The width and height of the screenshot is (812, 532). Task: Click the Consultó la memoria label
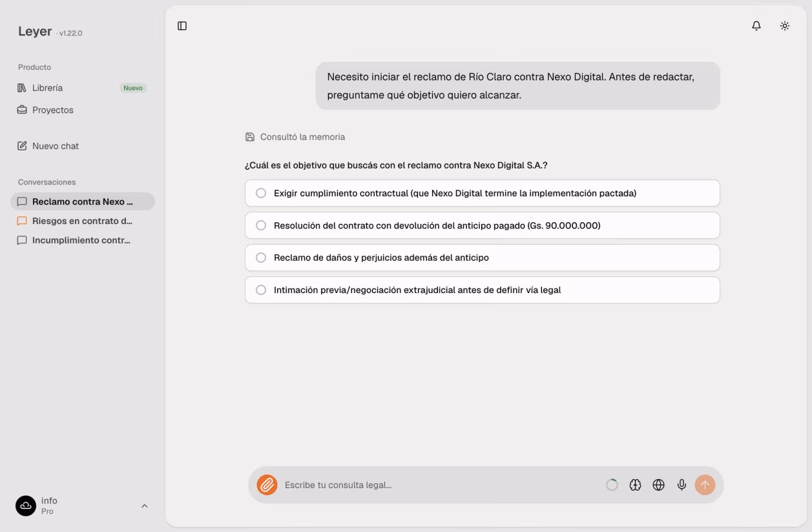click(x=302, y=137)
